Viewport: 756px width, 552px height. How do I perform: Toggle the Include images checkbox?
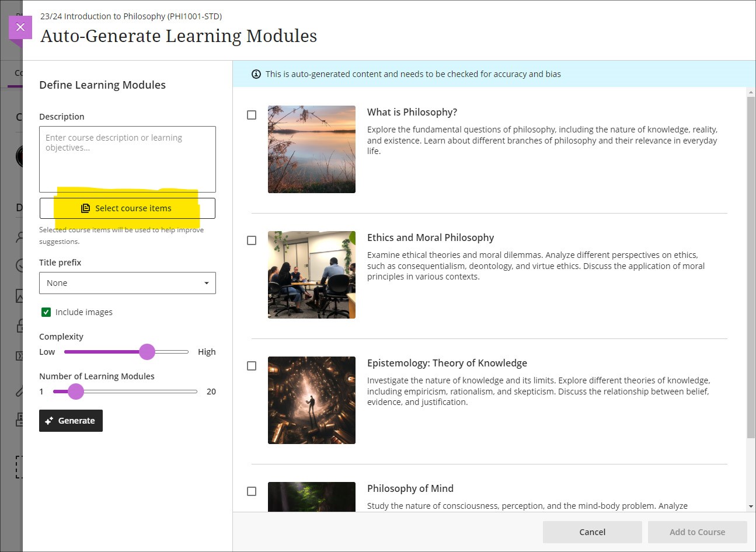pos(46,312)
